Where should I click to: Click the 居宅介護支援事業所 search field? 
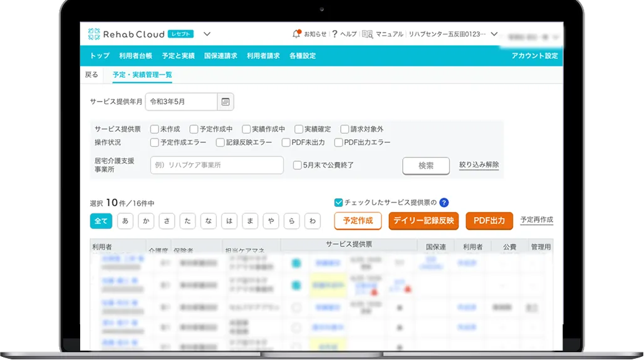(217, 165)
